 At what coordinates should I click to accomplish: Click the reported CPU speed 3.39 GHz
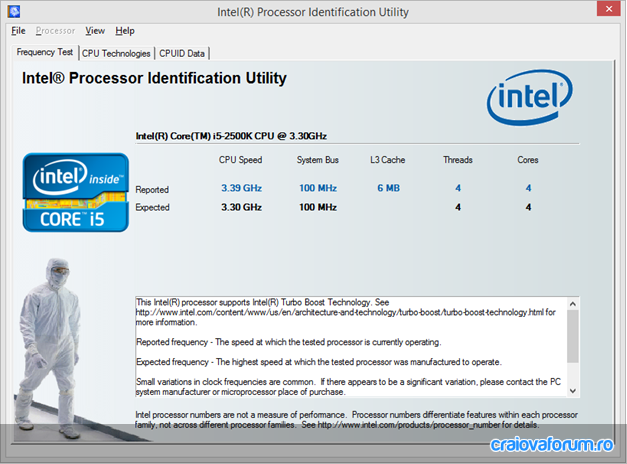pos(242,188)
